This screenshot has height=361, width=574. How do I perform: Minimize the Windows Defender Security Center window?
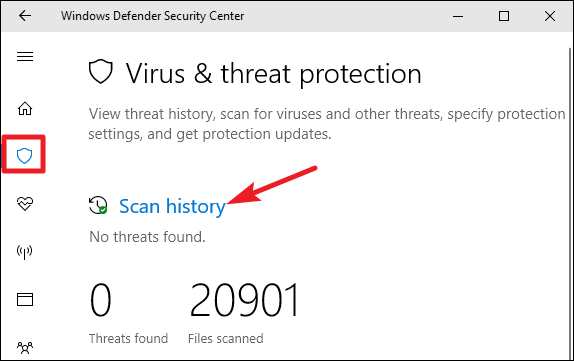tap(458, 16)
